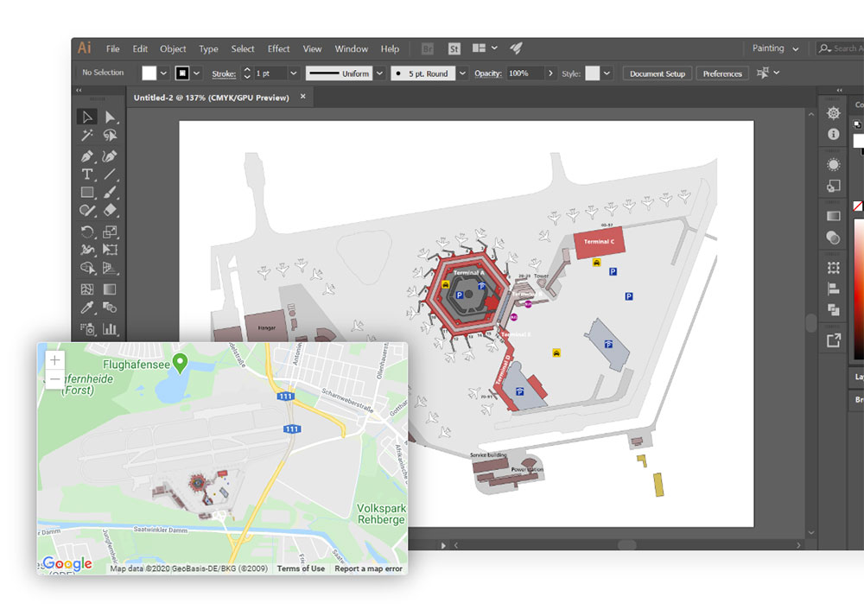Screen dimensions: 864x616
Task: Open the Effect menu
Action: [278, 49]
